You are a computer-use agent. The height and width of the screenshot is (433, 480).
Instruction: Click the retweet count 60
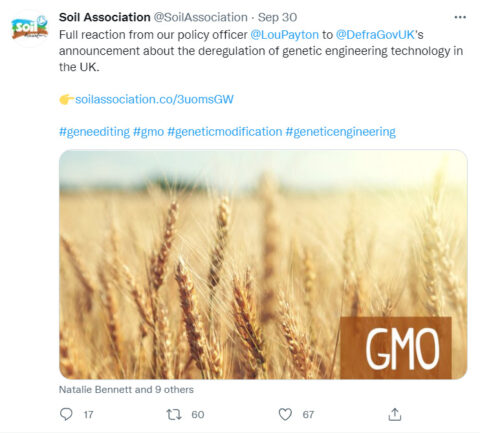click(x=198, y=415)
